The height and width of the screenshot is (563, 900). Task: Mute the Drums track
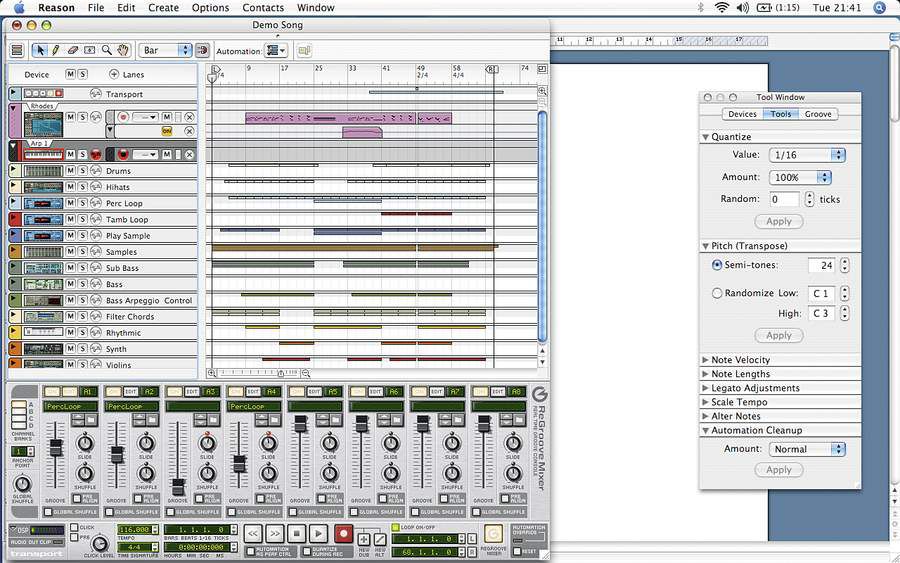[x=71, y=170]
